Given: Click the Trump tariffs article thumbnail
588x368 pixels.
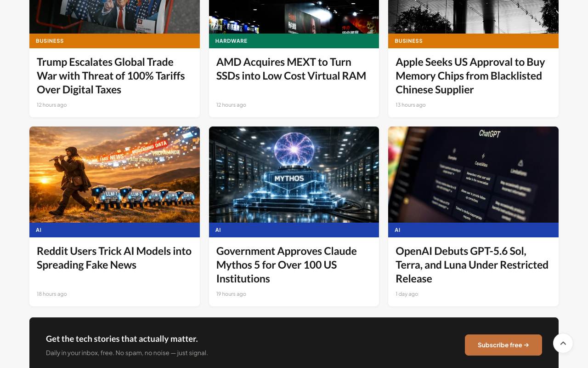Looking at the screenshot, I should [x=114, y=17].
